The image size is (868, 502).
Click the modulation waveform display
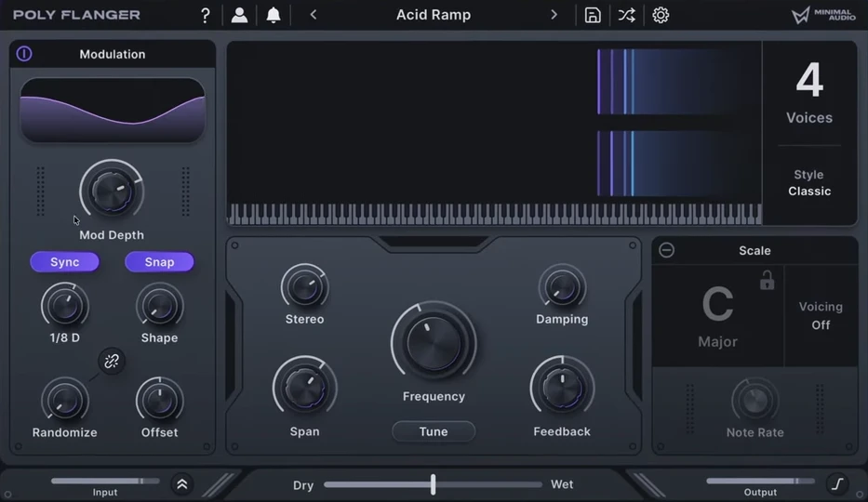click(113, 110)
